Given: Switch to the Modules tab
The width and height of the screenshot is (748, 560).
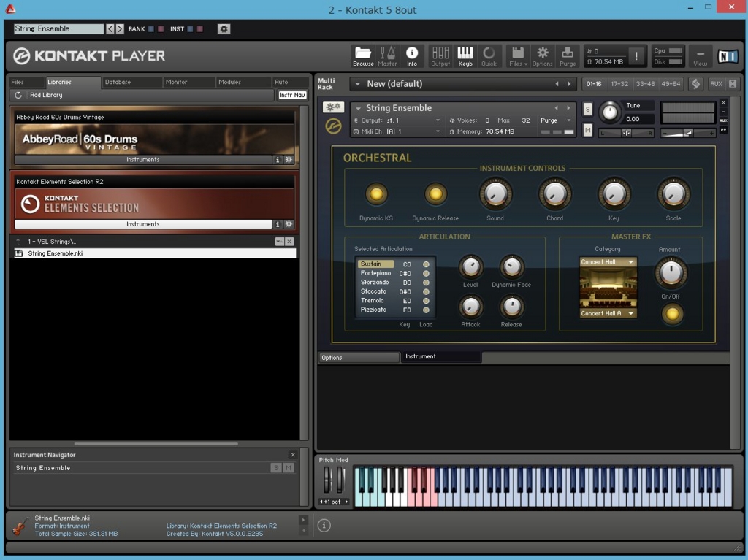Looking at the screenshot, I should point(243,82).
